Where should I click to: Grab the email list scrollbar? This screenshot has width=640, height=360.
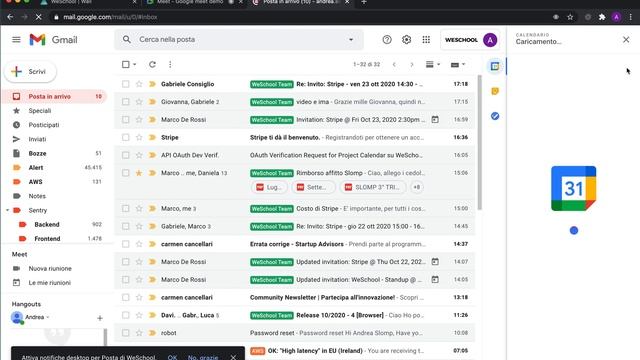(x=480, y=143)
